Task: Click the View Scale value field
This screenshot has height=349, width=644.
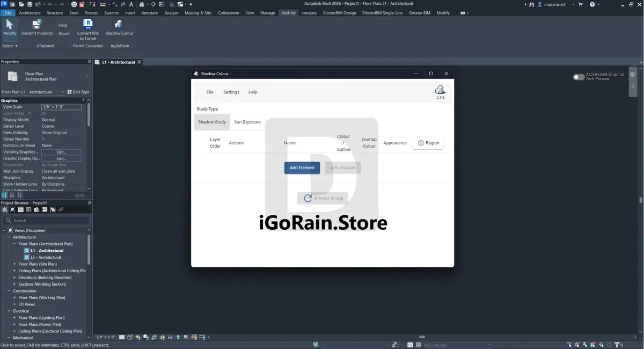Action: pos(61,107)
